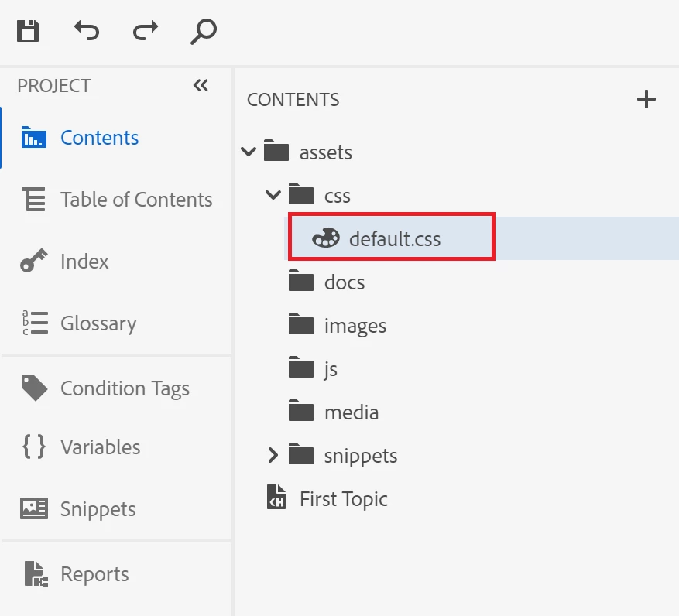The width and height of the screenshot is (679, 616).
Task: Expand the snippets folder chevron
Action: tap(273, 455)
